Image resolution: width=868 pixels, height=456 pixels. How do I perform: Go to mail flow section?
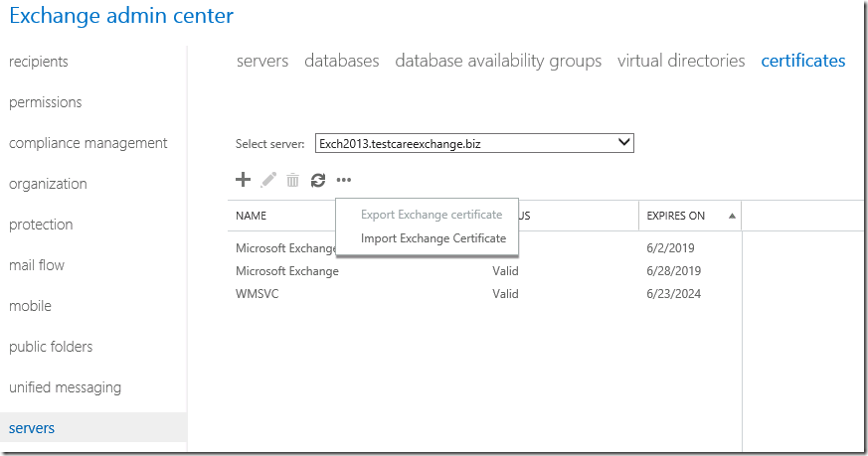pos(37,265)
